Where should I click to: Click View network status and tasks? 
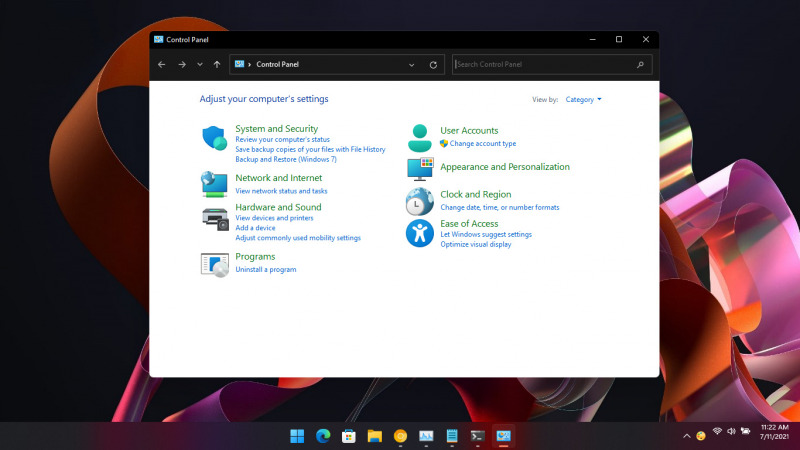point(281,191)
